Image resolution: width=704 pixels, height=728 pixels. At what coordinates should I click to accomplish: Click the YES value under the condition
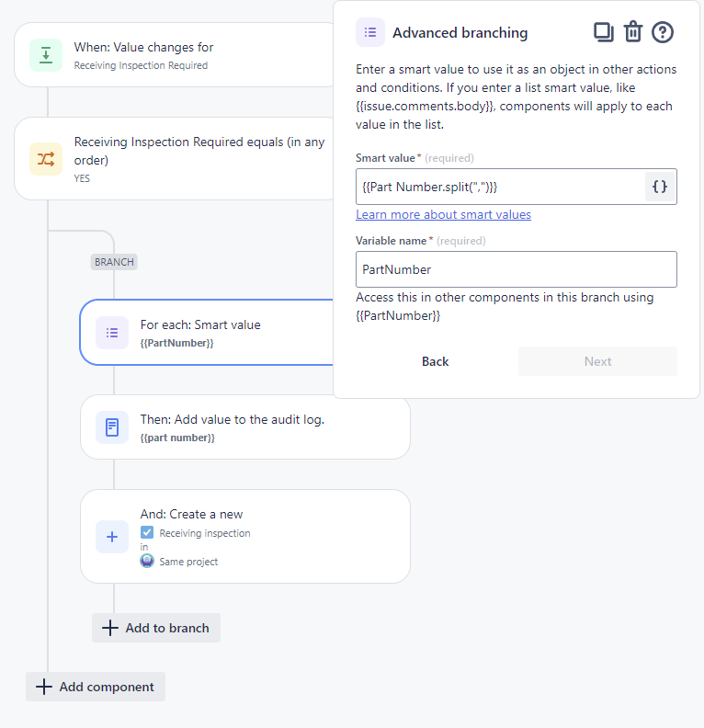tap(82, 178)
